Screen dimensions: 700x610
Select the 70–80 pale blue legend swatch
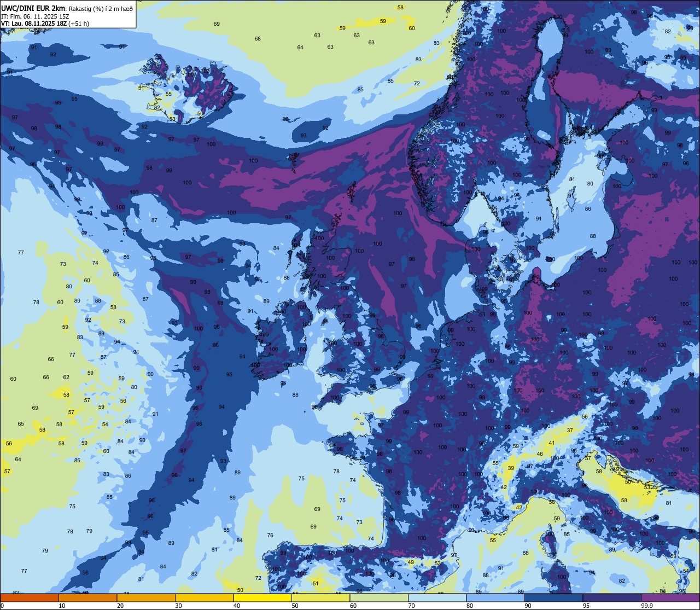pyautogui.click(x=437, y=597)
